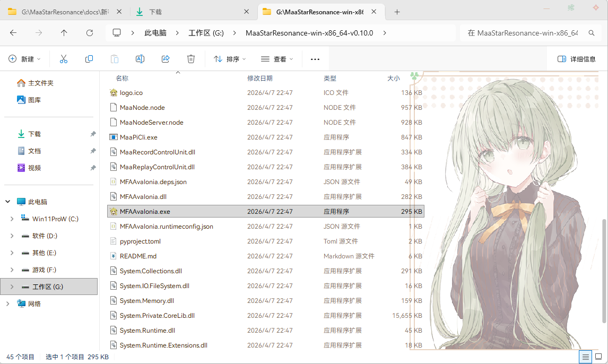Click the search box for this folder
The width and height of the screenshot is (608, 364).
pos(531,33)
